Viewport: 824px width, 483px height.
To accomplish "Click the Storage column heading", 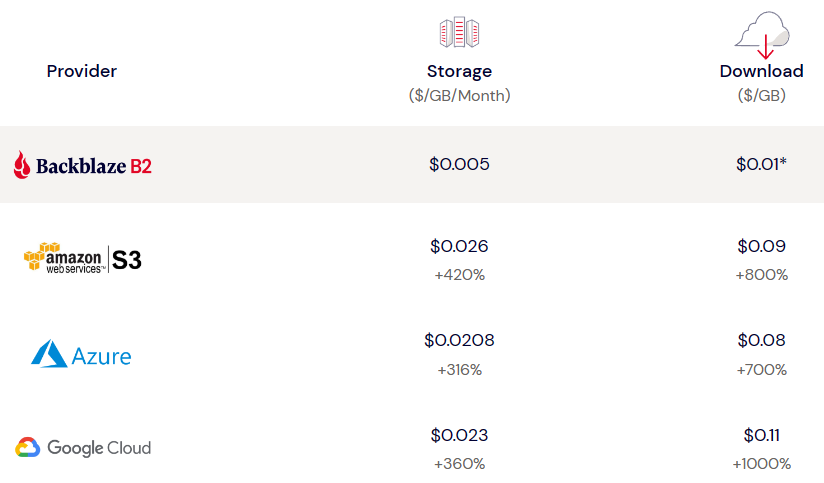I will (459, 71).
